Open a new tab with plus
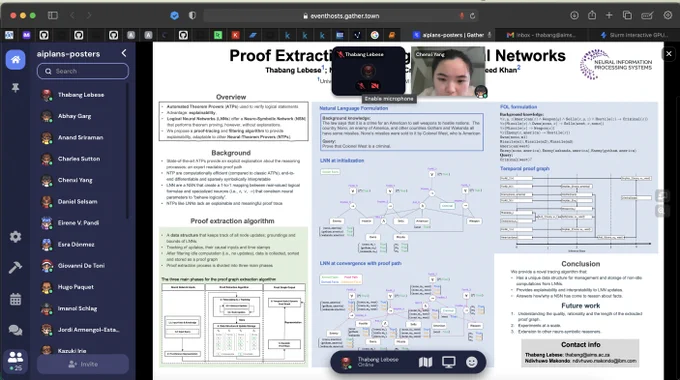 (609, 16)
